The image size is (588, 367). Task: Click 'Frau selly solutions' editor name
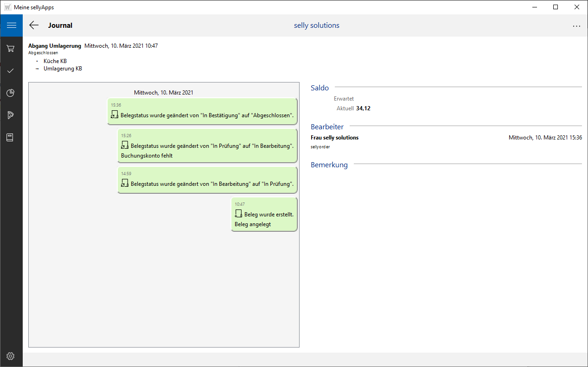tap(334, 138)
